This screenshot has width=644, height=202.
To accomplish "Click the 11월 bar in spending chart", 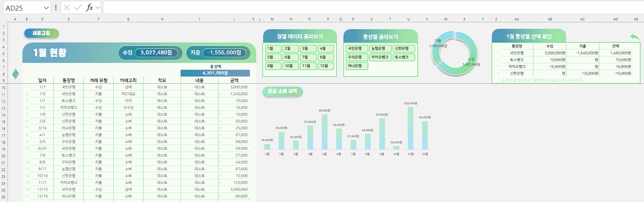I will click(x=410, y=128).
